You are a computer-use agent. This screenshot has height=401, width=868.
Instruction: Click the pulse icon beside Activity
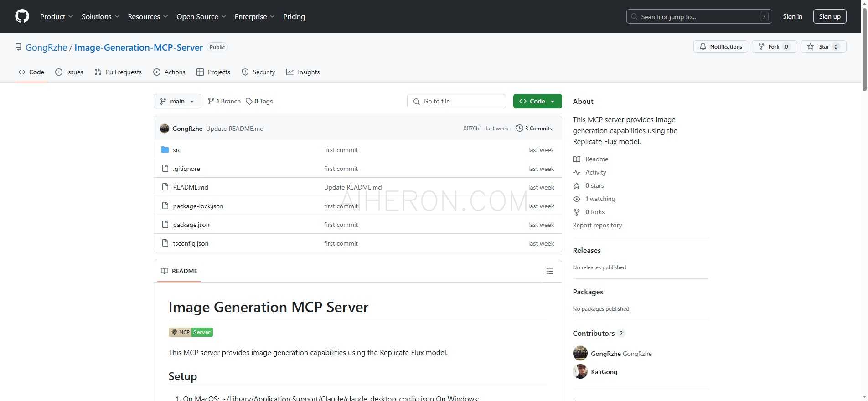point(577,172)
